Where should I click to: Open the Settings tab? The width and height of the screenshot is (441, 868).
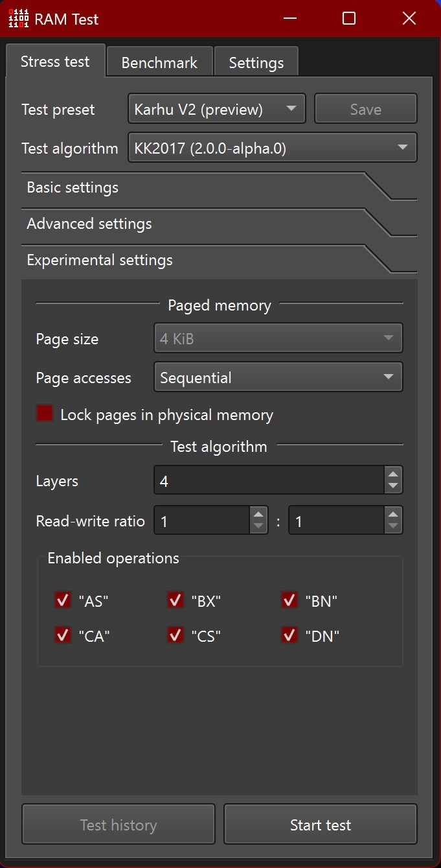pos(256,63)
